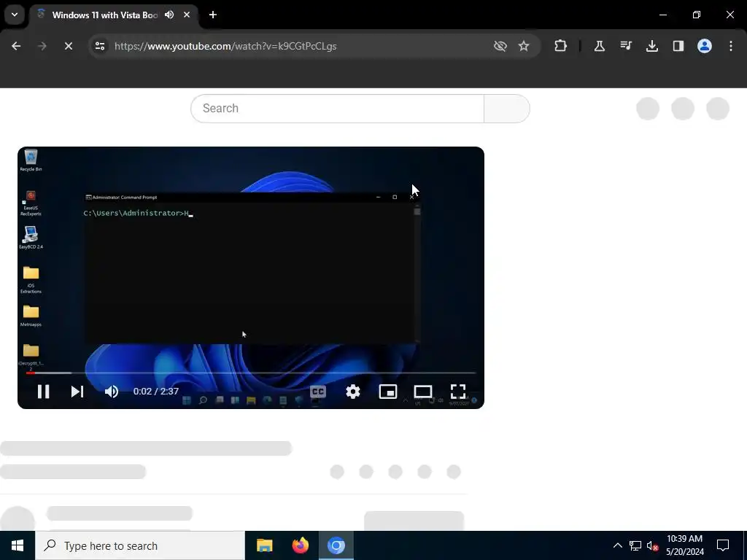Viewport: 747px width, 560px height.
Task: Stop loading the page
Action: (68, 46)
